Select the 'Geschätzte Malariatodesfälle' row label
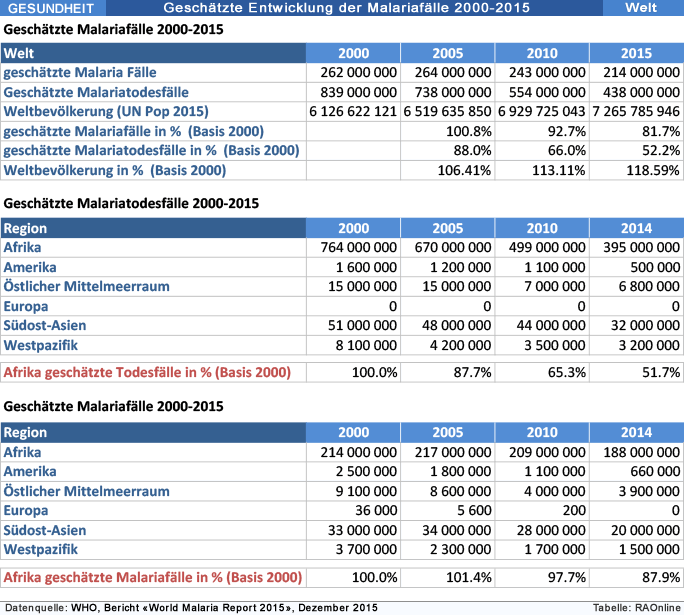 (x=96, y=92)
